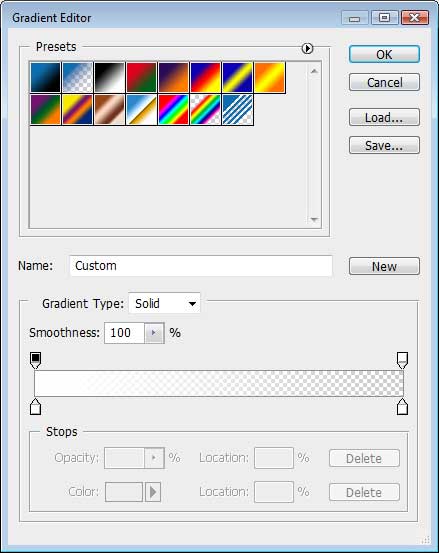Pick the red-to-green gradient preset
Viewport: 439px width, 553px height.
[x=141, y=78]
